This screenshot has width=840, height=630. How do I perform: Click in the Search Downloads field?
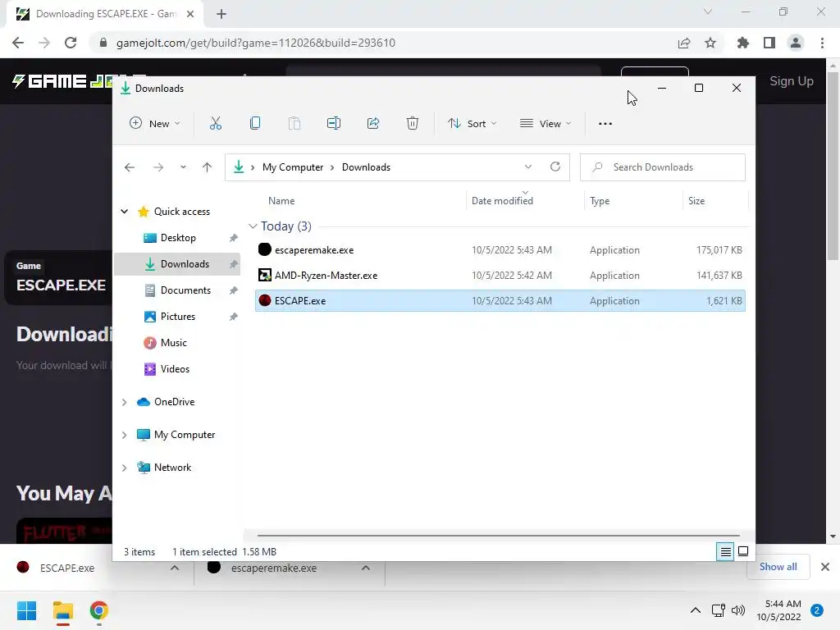663,167
